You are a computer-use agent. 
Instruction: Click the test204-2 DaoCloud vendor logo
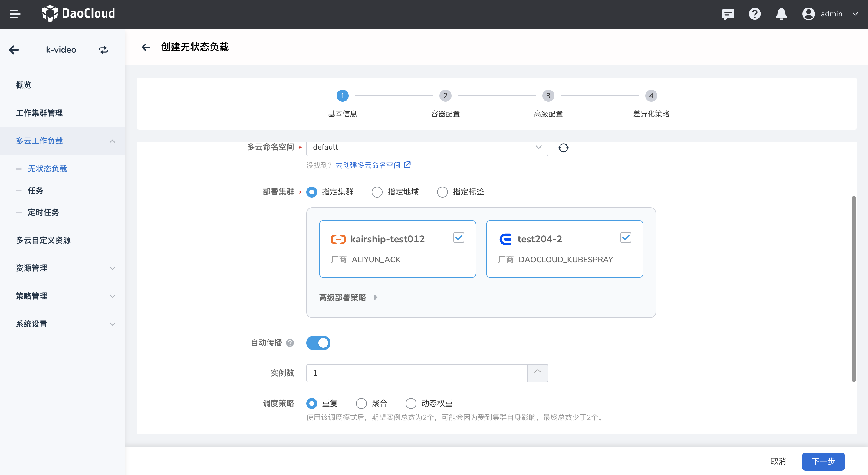(x=505, y=239)
